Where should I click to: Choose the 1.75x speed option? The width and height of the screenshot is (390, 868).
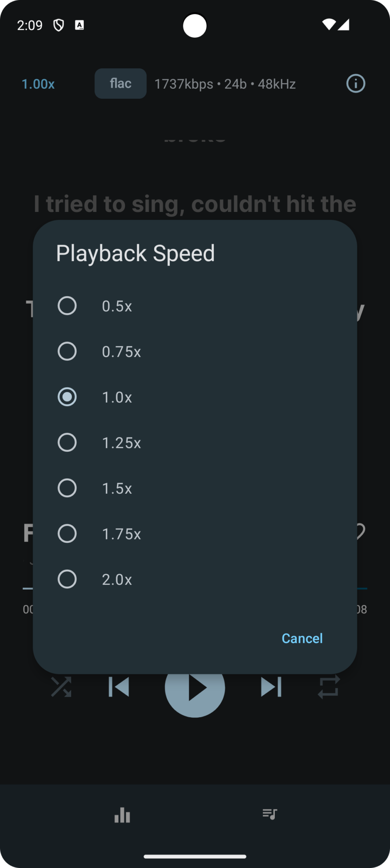(67, 534)
